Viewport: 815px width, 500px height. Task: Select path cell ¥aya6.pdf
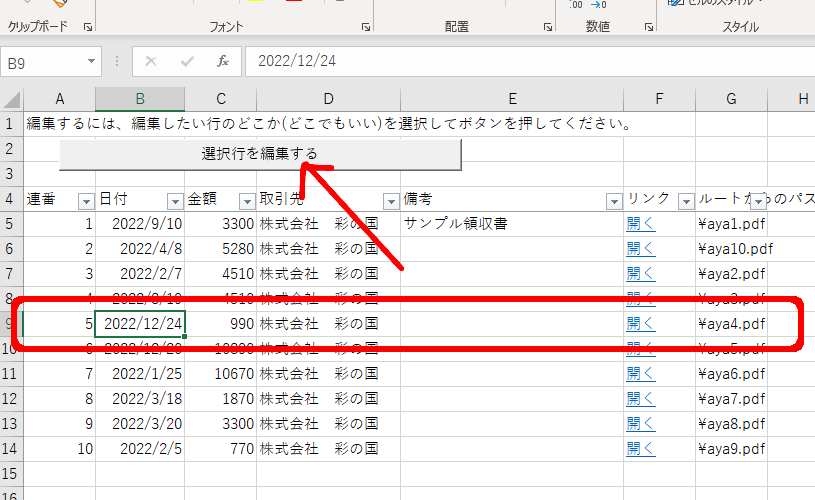click(x=731, y=374)
